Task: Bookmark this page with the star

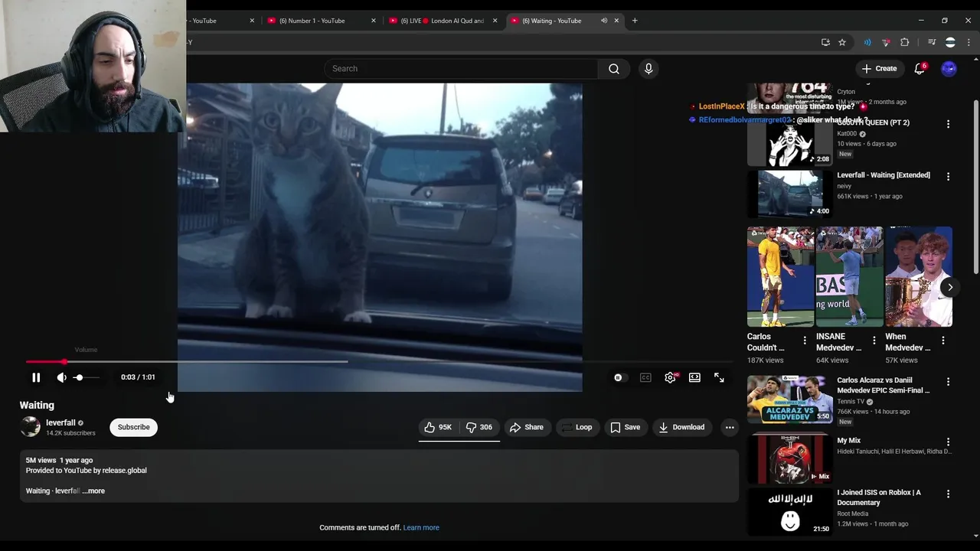Action: tap(842, 42)
